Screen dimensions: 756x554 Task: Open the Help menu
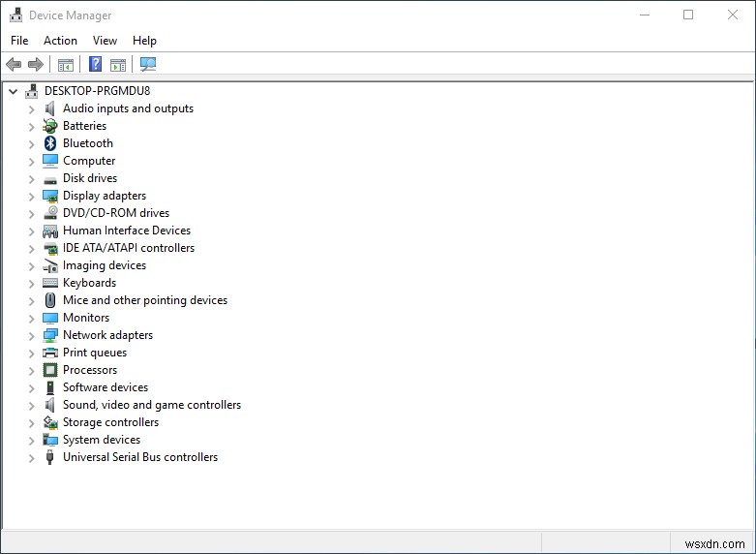(x=144, y=41)
